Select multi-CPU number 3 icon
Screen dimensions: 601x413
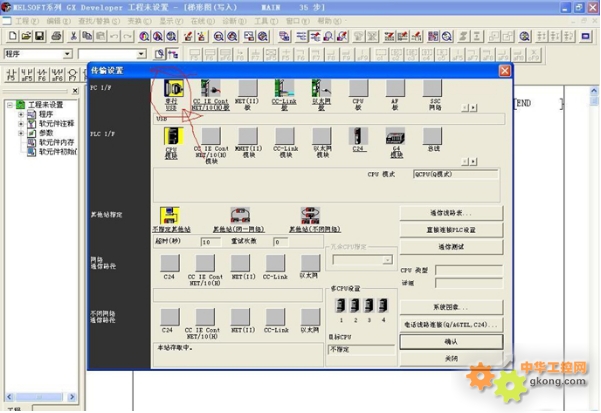(x=369, y=305)
